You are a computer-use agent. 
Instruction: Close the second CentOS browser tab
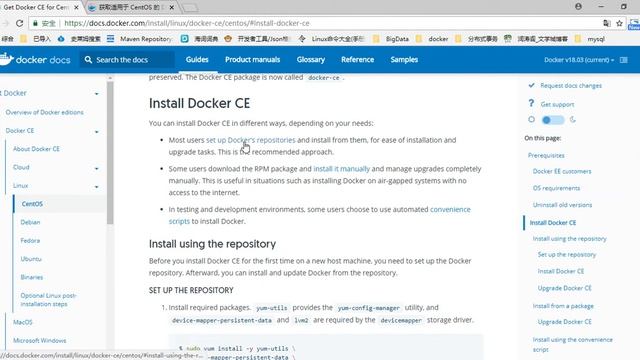click(172, 7)
